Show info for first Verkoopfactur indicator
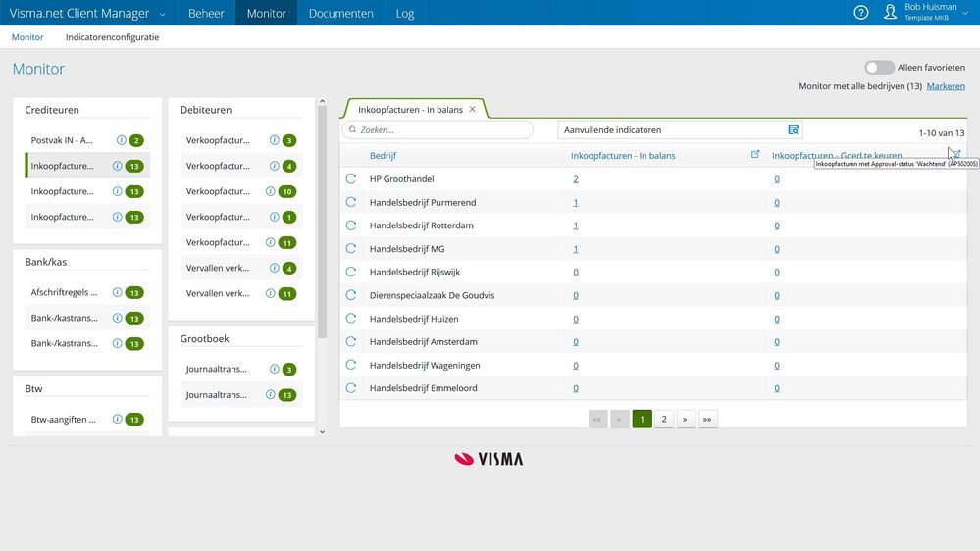Image resolution: width=980 pixels, height=551 pixels. click(274, 140)
